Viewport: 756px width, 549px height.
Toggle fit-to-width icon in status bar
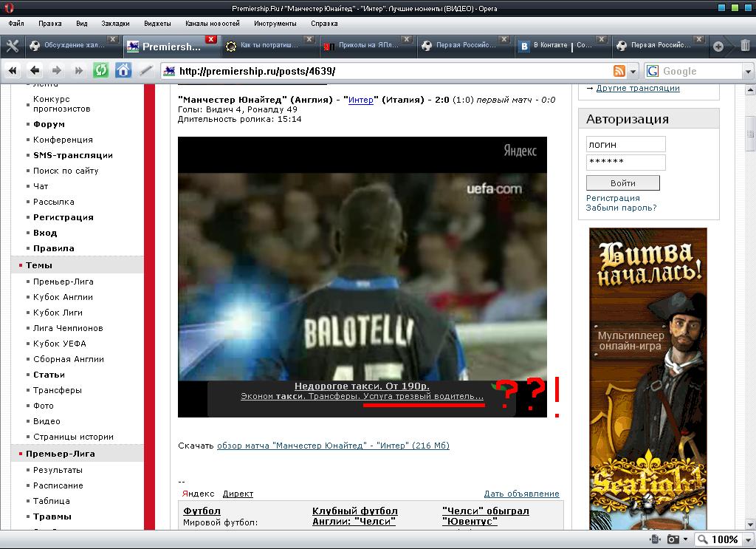pos(654,539)
